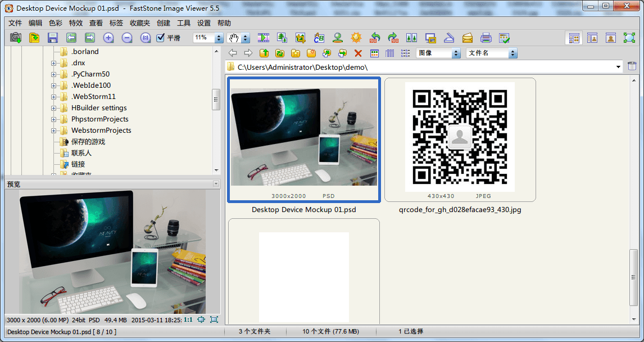Refresh the current folder view

point(280,53)
